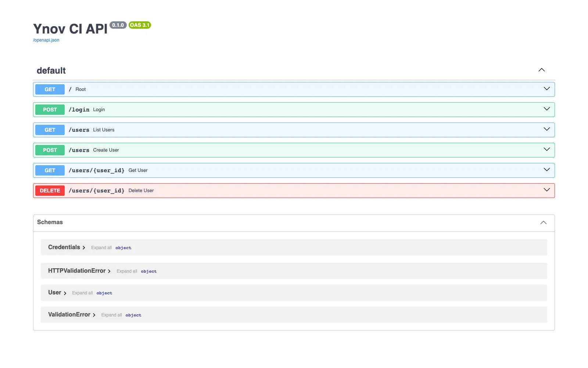Click the GET badge for List Users
Screen dimensions: 588x368
[x=50, y=130]
